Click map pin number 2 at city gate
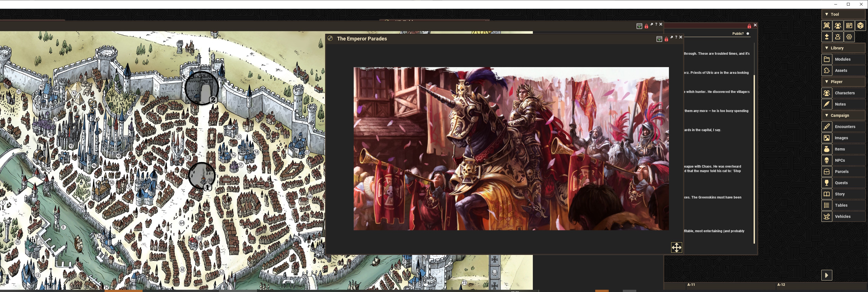The width and height of the screenshot is (868, 292). point(213,100)
